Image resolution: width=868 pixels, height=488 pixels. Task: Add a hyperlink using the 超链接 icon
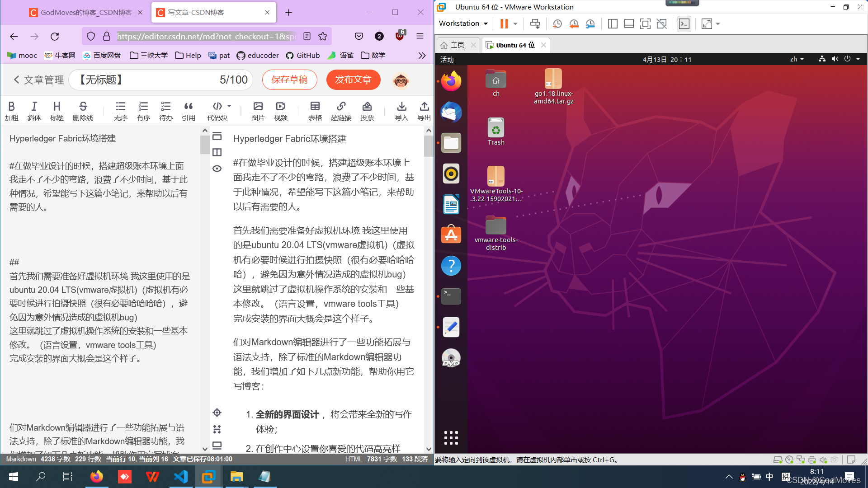[x=341, y=110]
